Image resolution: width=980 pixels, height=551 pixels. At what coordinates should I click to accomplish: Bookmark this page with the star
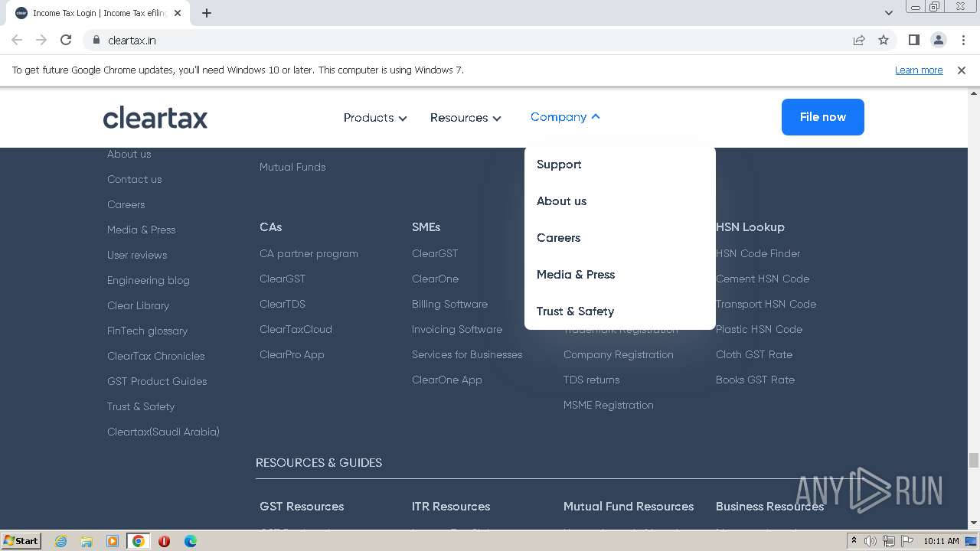pos(884,40)
